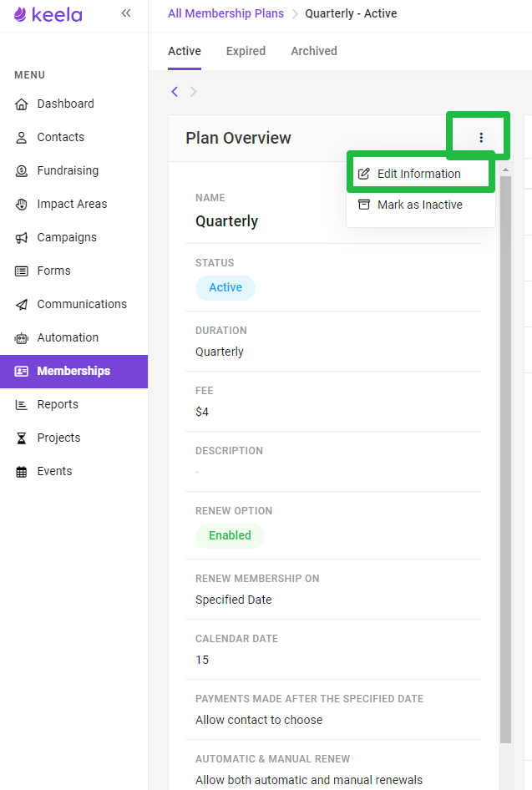
Task: Click Allow both automatic and manual renewals
Action: tap(309, 780)
